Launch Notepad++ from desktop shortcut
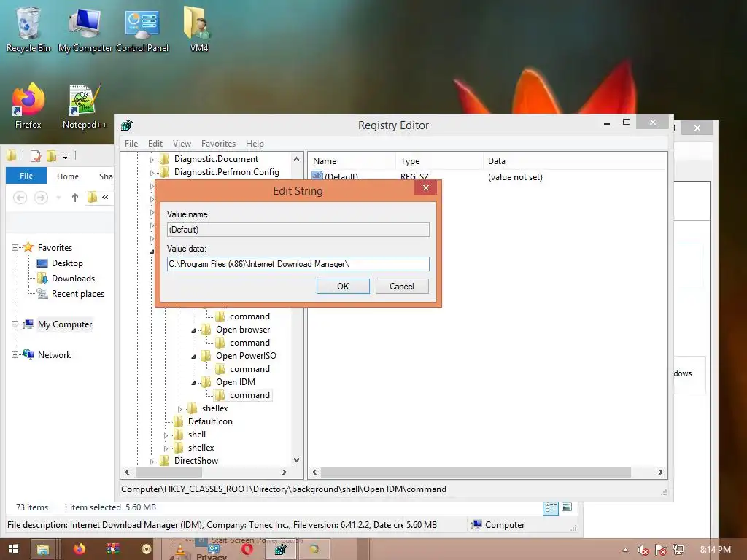This screenshot has height=560, width=747. pos(85,106)
